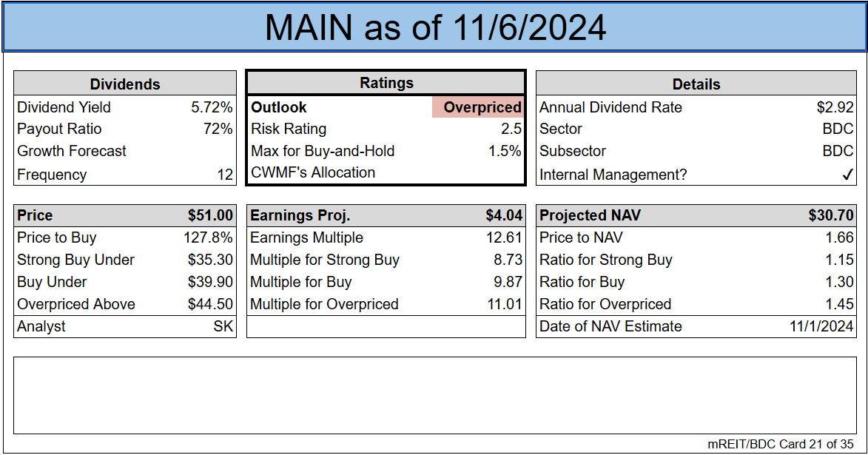This screenshot has width=868, height=455.
Task: Select the 9.87 multiple value
Action: 508,283
